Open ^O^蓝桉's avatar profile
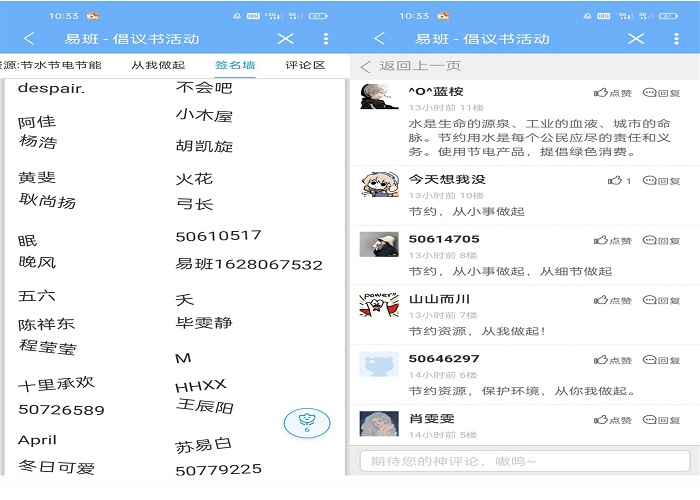This screenshot has height=500, width=700. click(x=380, y=98)
